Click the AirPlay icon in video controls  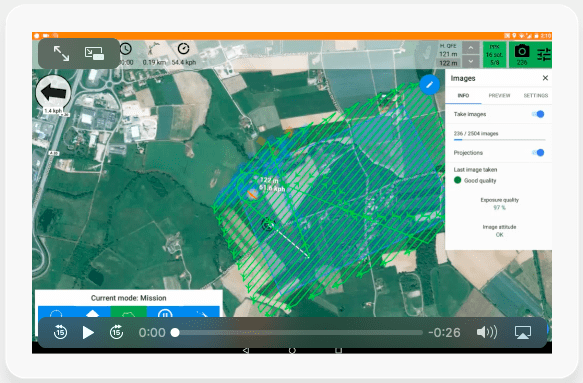pyautogui.click(x=523, y=332)
